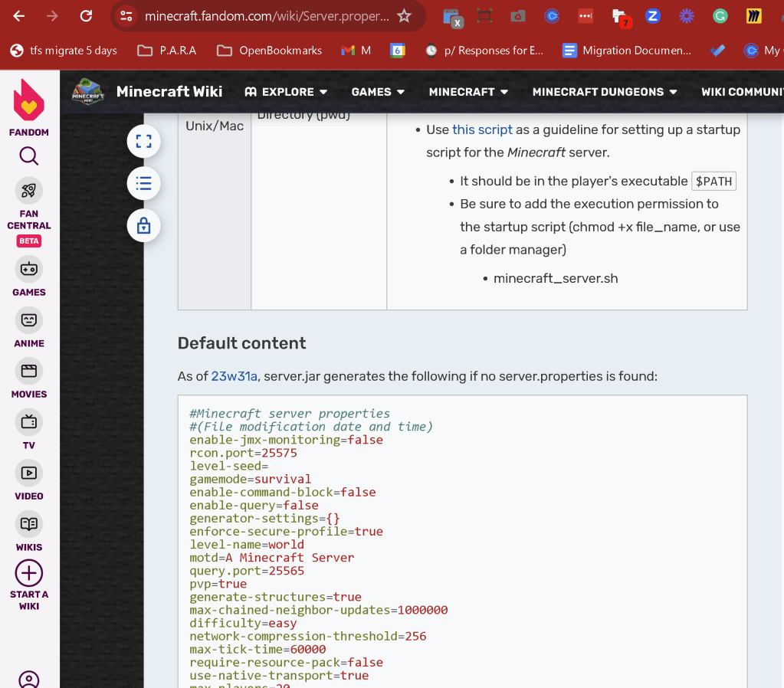Click the Start a Wiki plus icon
The image size is (784, 688).
tap(29, 573)
